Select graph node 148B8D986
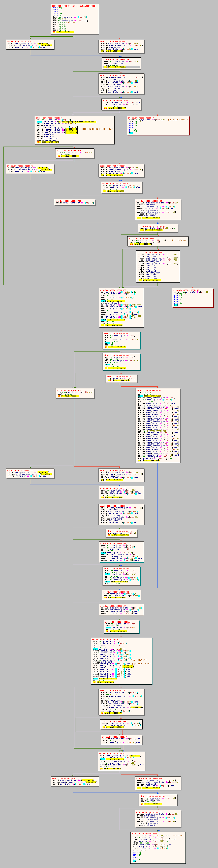218x868 pixels. 121,761
